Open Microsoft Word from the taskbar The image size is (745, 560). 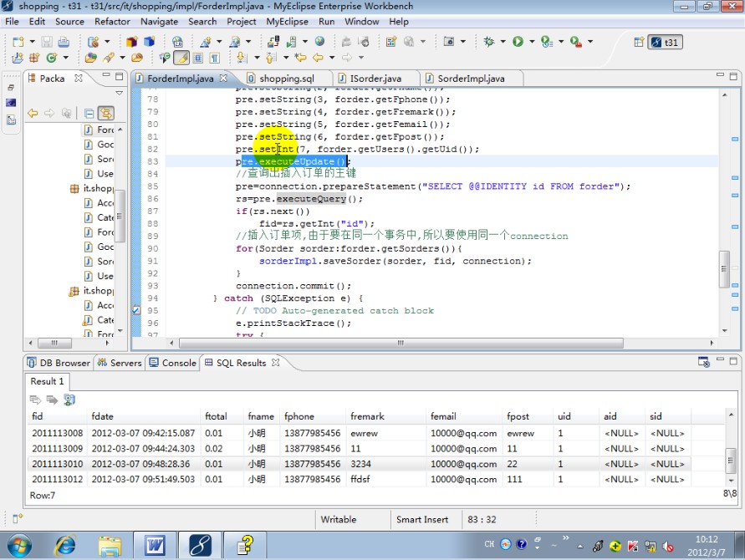155,546
